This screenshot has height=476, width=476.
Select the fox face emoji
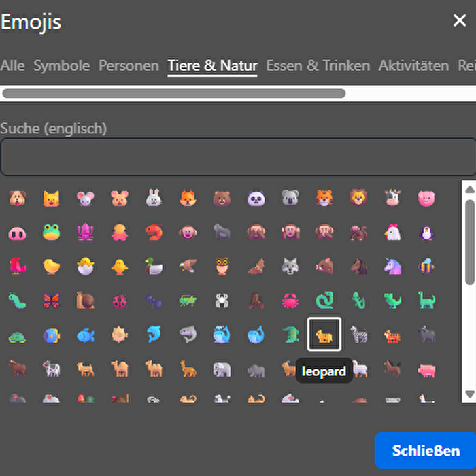188,199
